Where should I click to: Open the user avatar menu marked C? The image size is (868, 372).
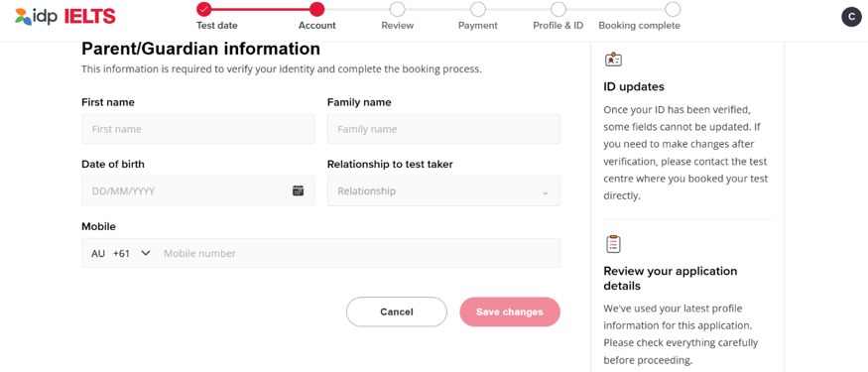point(851,17)
